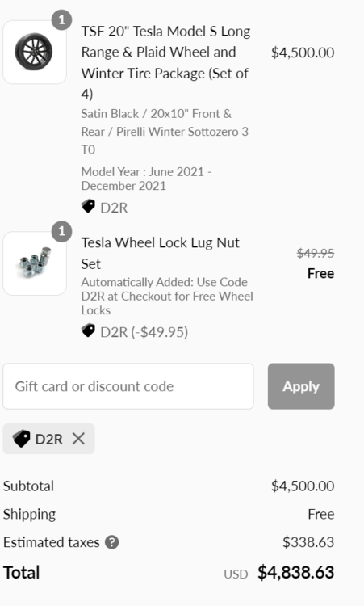Screen dimensions: 364x606
Task: Remove the D2R discount code with X
Action: click(78, 439)
